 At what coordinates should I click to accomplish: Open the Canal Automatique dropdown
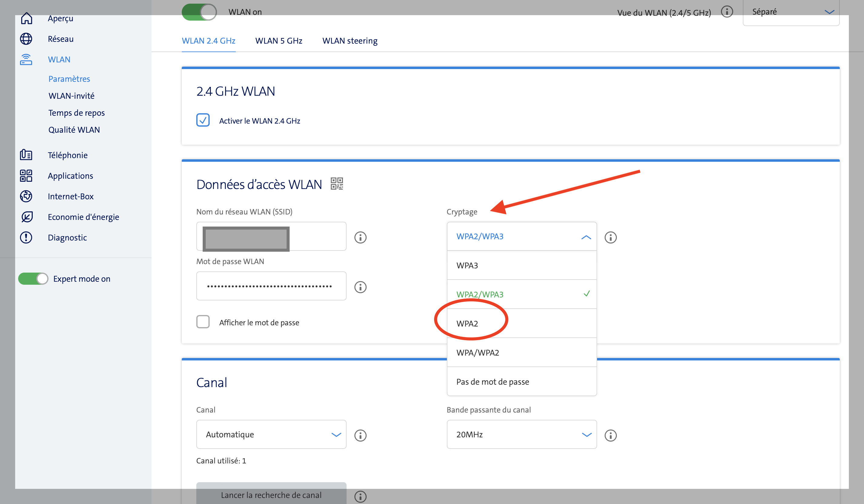click(x=271, y=434)
